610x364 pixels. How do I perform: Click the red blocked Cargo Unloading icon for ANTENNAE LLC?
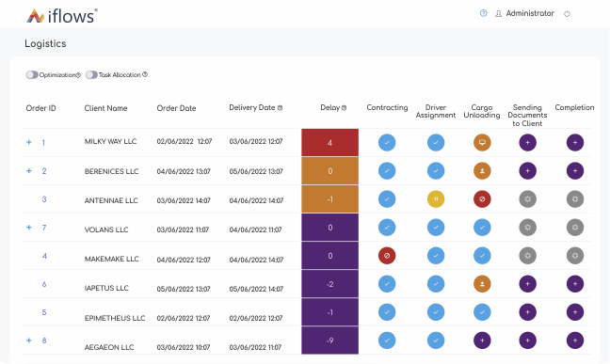(x=482, y=199)
